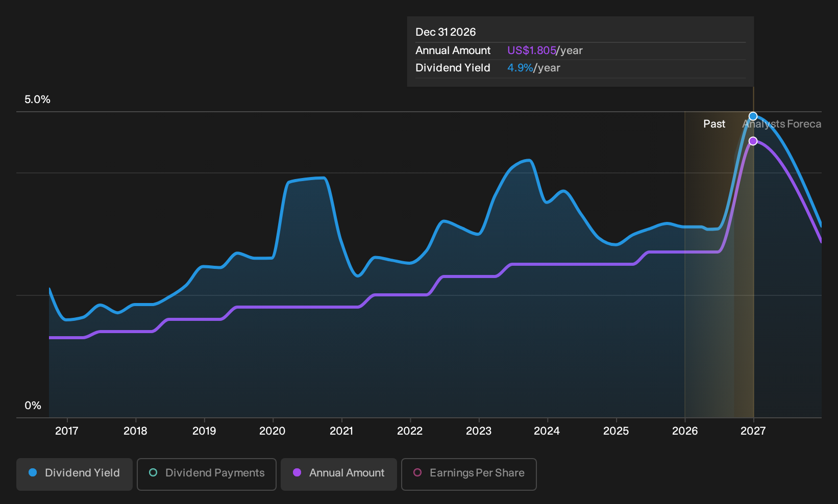Click the 2020 x-axis label
Viewport: 838px width, 504px height.
tap(273, 431)
